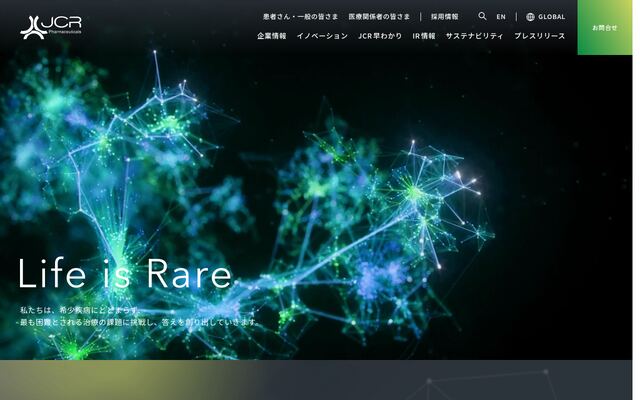Click the Life is Rare headline
640x400 pixels.
(x=125, y=273)
